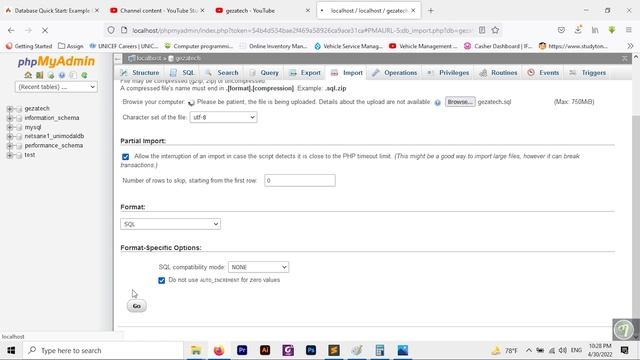Expand the test database tree node
The image size is (640, 360).
coord(9,155)
